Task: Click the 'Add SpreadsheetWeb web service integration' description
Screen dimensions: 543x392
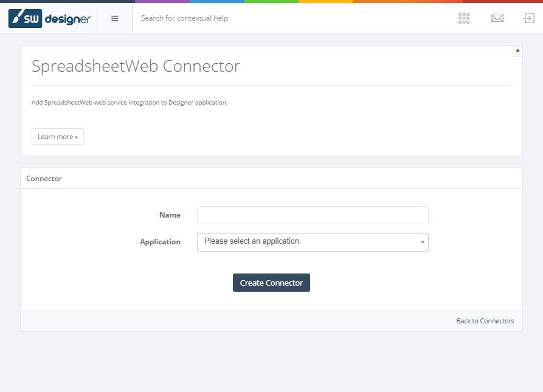Action: [x=130, y=103]
